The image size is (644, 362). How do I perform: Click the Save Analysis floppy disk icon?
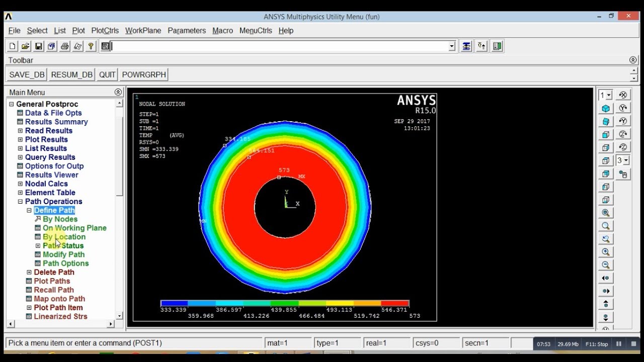39,46
